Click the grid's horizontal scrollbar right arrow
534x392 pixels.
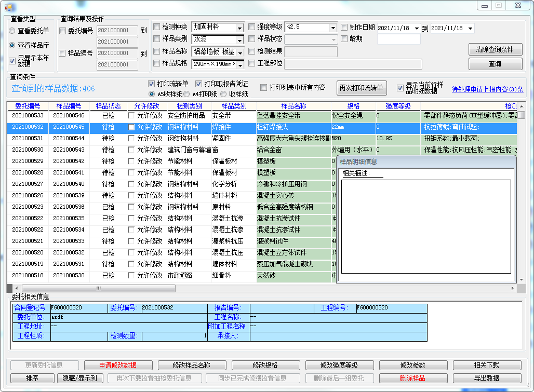[513, 288]
